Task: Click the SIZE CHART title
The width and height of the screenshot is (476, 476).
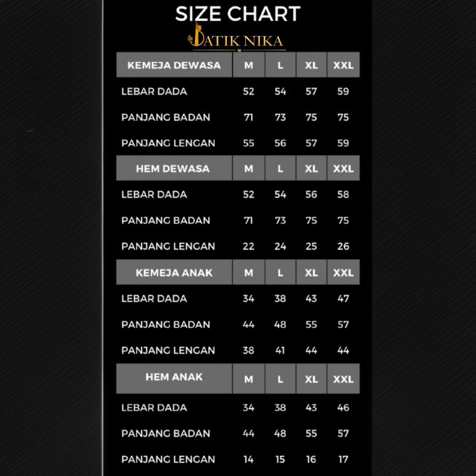Action: pyautogui.click(x=238, y=14)
